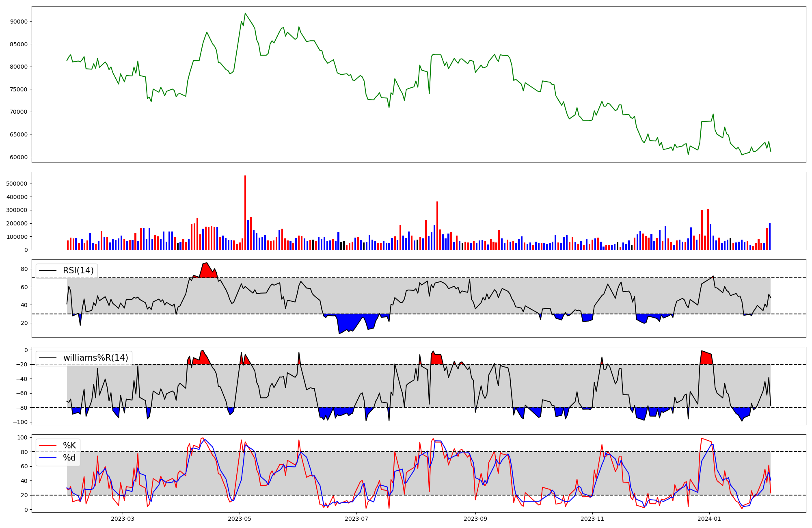Click the red overbought RSI region above 70

(207, 271)
